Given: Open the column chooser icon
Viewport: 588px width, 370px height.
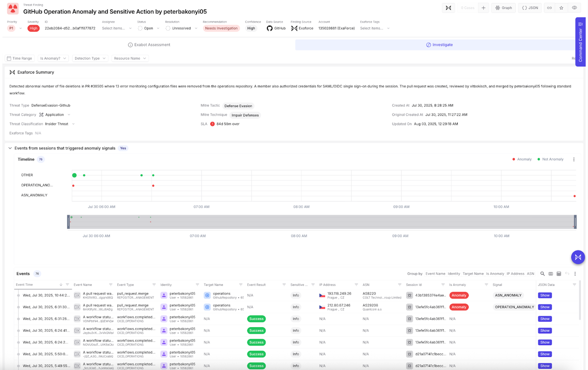Looking at the screenshot, I should (x=551, y=274).
